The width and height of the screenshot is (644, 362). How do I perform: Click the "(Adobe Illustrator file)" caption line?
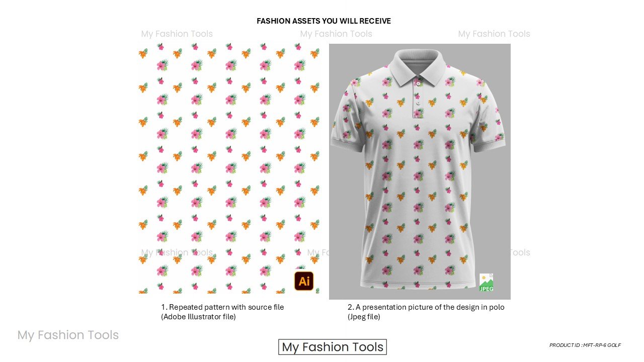point(198,317)
